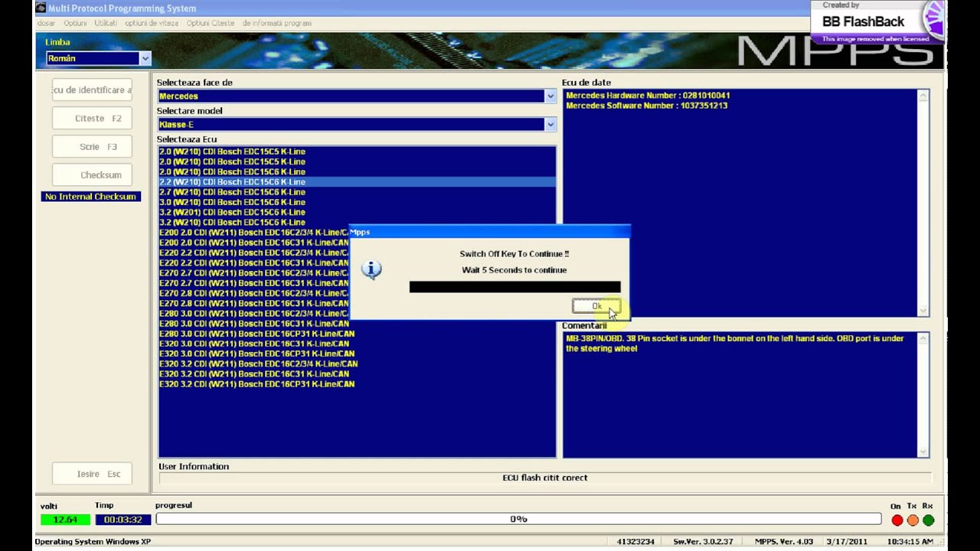The width and height of the screenshot is (980, 551).
Task: Click the orange Tx indicator light
Action: click(x=913, y=520)
